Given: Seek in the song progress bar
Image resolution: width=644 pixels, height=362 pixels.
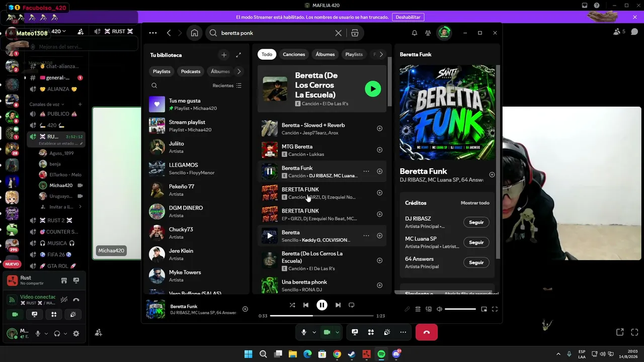Looking at the screenshot, I should point(322,316).
